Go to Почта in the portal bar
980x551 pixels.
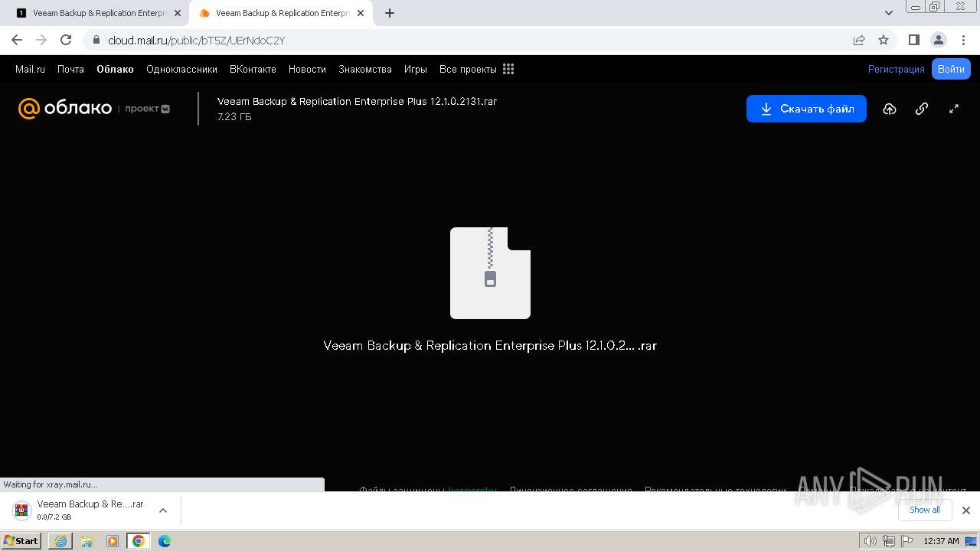(70, 69)
